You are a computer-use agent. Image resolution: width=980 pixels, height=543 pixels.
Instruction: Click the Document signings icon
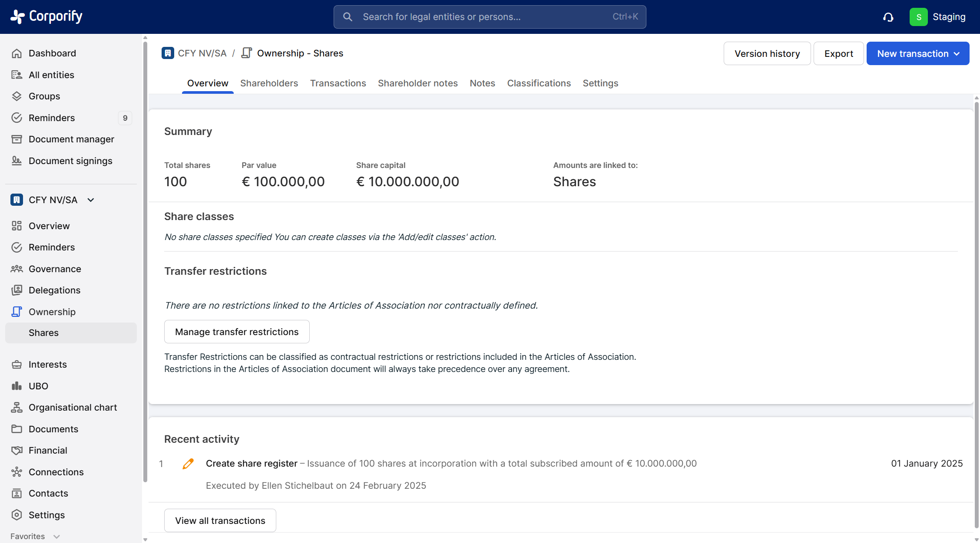point(17,161)
